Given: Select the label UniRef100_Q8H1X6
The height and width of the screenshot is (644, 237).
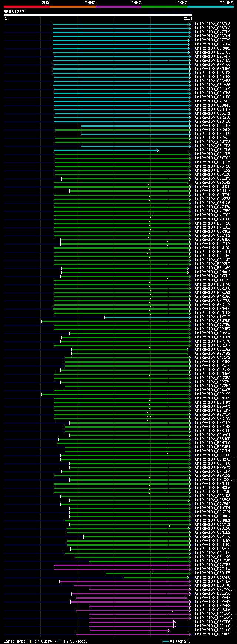Looking at the screenshot, I should coord(213,203).
